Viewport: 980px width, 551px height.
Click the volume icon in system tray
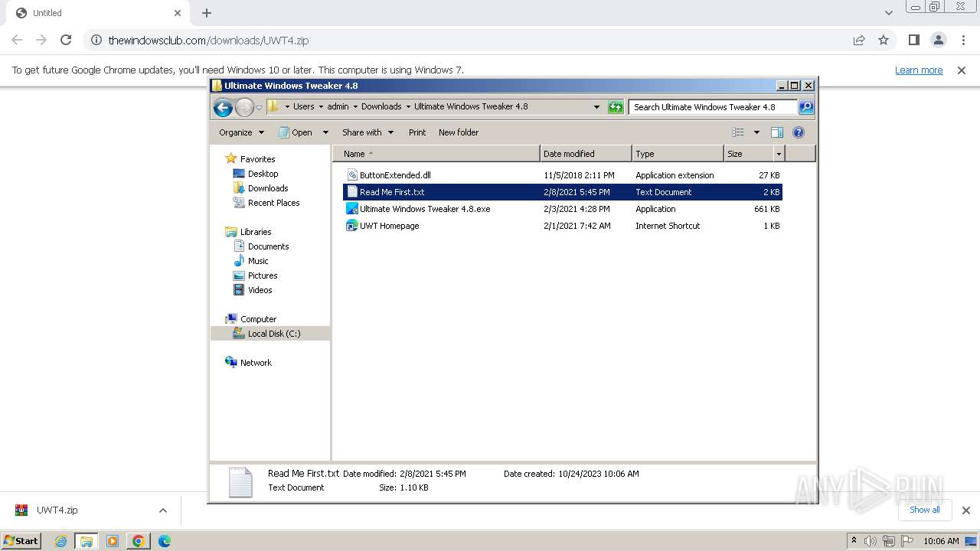pyautogui.click(x=871, y=541)
